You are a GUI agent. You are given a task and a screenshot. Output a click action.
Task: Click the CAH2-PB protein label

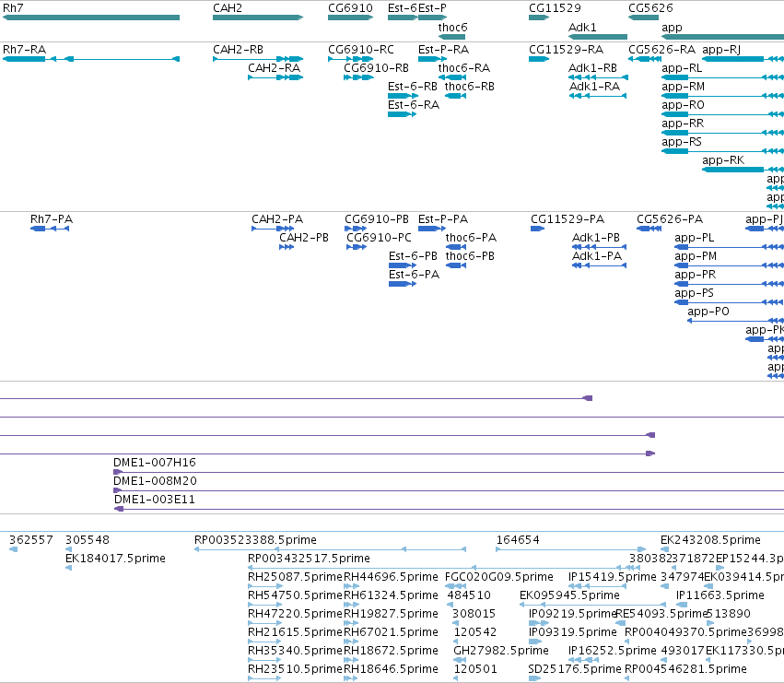(304, 238)
